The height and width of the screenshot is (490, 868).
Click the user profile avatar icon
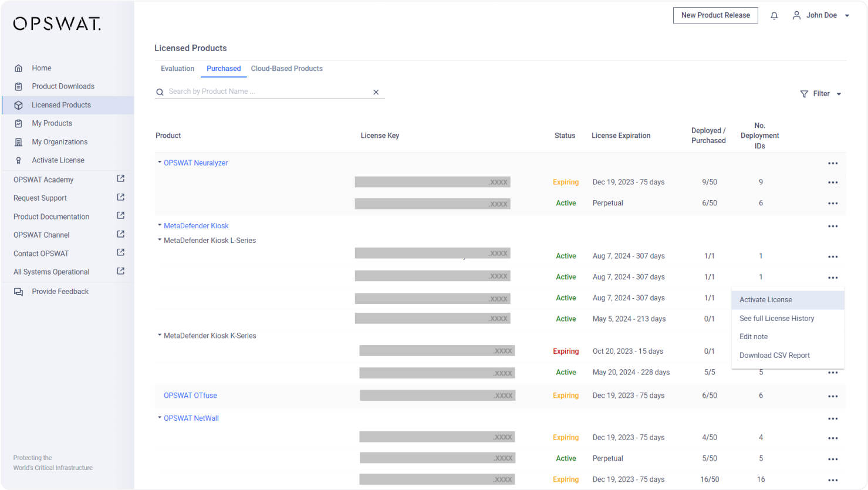[796, 15]
